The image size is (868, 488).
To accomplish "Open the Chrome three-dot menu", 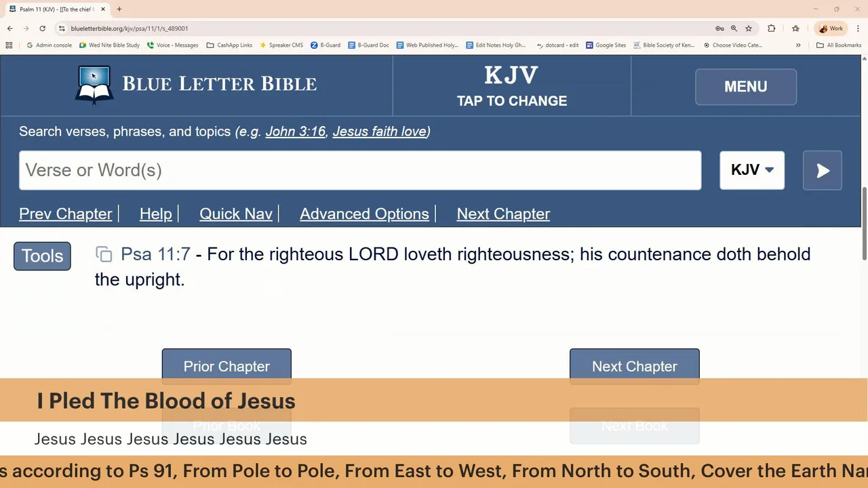I will [x=859, y=28].
